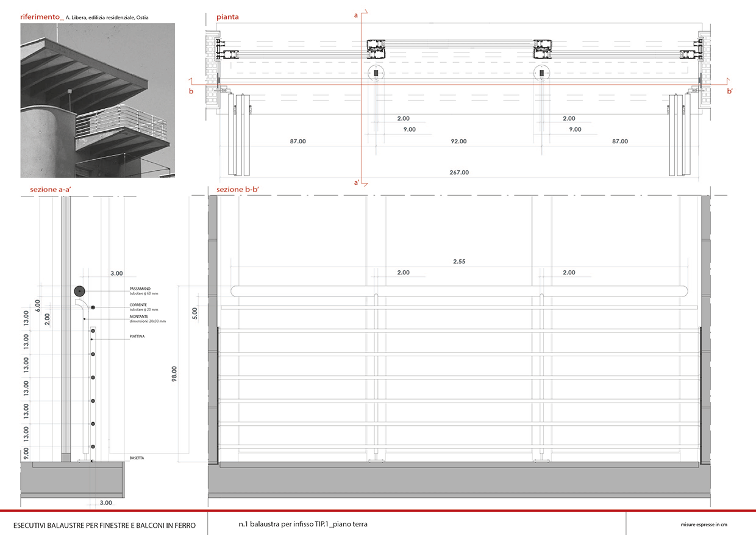Select the 'sezione a-a'' title

coord(51,190)
